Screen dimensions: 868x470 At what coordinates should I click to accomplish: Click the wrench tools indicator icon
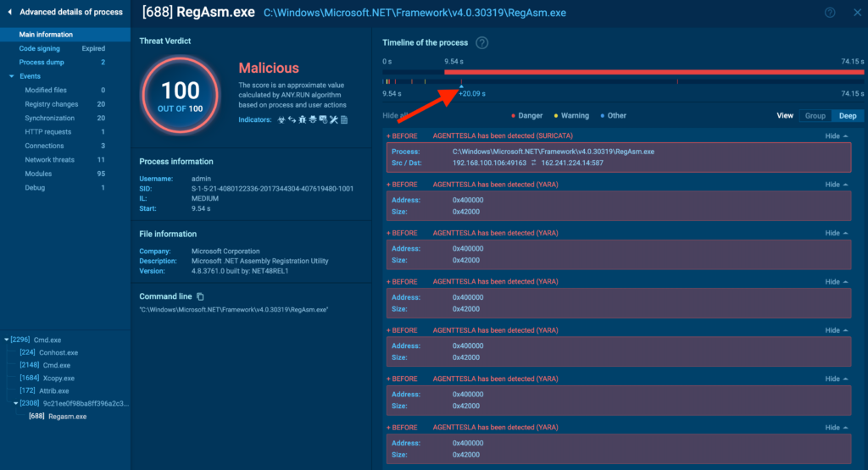click(x=333, y=120)
